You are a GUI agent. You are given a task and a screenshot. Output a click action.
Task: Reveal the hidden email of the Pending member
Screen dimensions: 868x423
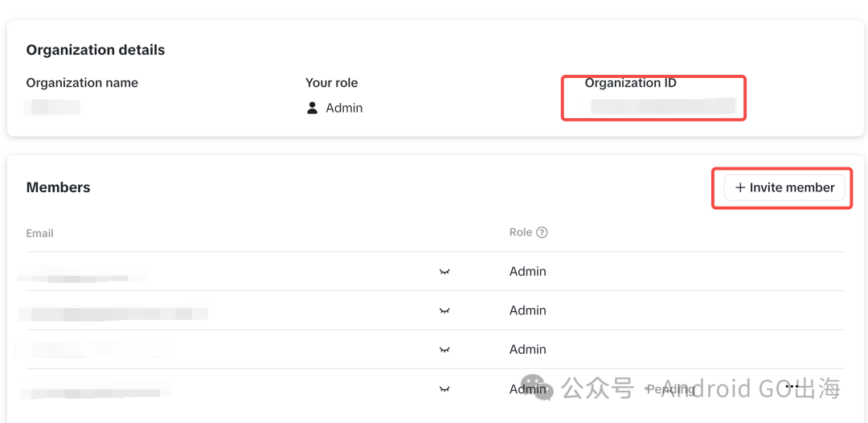pos(444,388)
